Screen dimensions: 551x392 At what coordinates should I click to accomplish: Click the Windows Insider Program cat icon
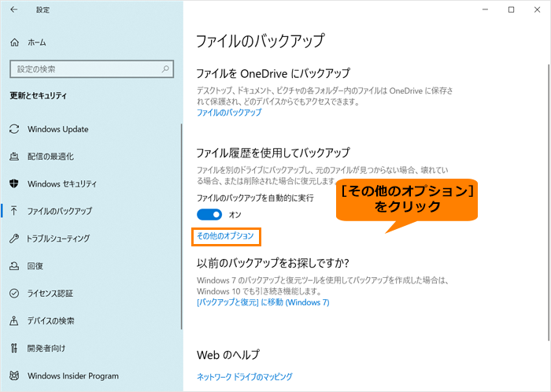coord(14,375)
